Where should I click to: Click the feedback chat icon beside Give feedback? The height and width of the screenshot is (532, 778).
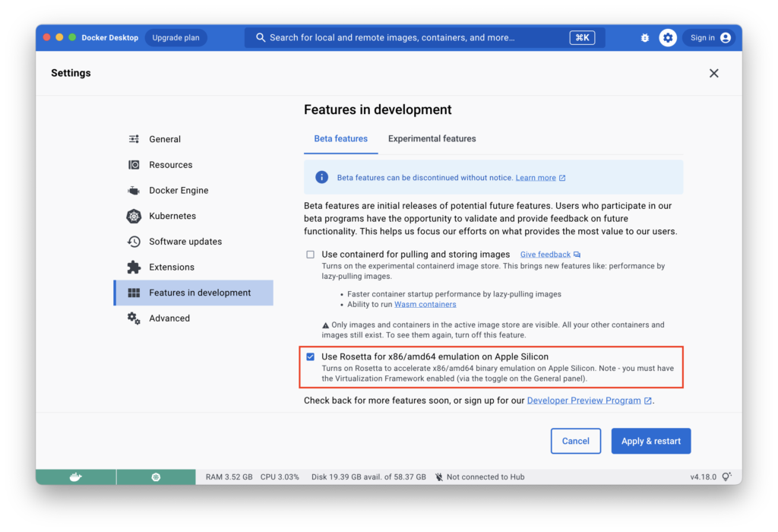tap(577, 255)
